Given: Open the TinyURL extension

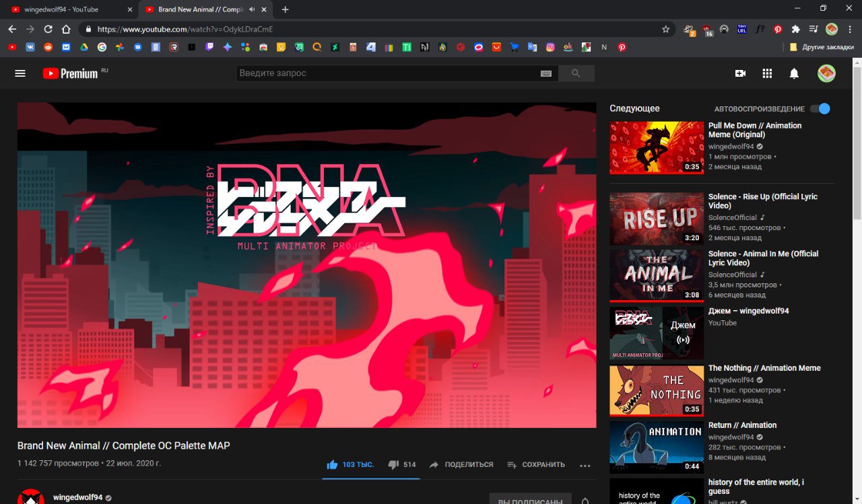Looking at the screenshot, I should pyautogui.click(x=742, y=29).
